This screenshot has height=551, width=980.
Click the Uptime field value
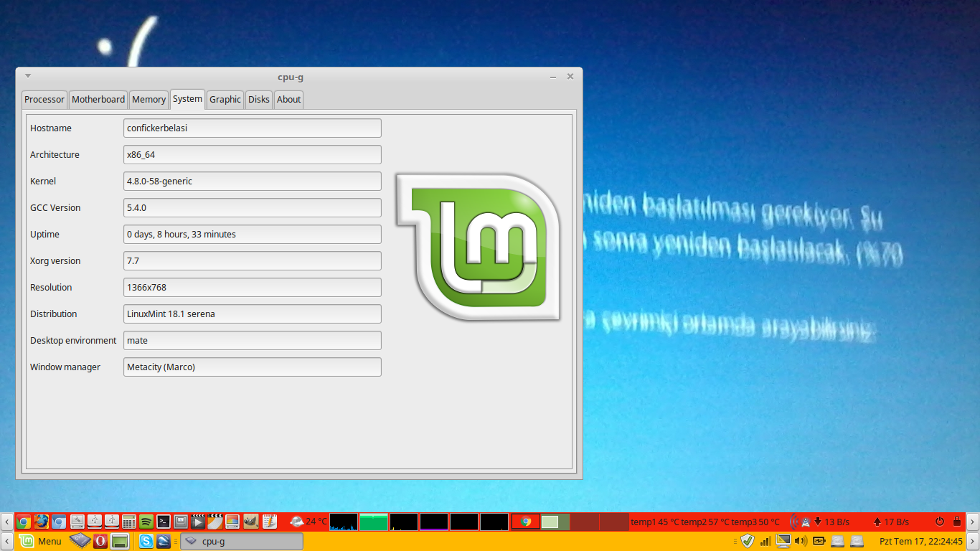coord(253,235)
